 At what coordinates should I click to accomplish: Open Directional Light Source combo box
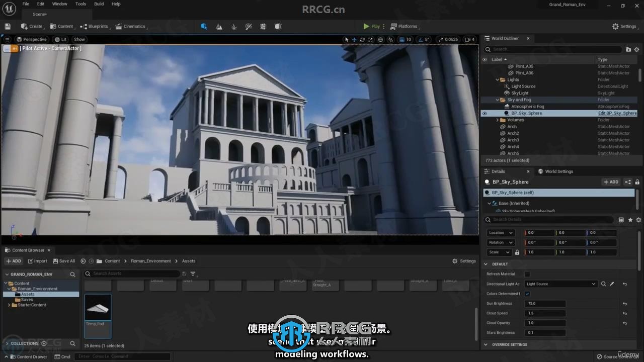[x=560, y=284]
